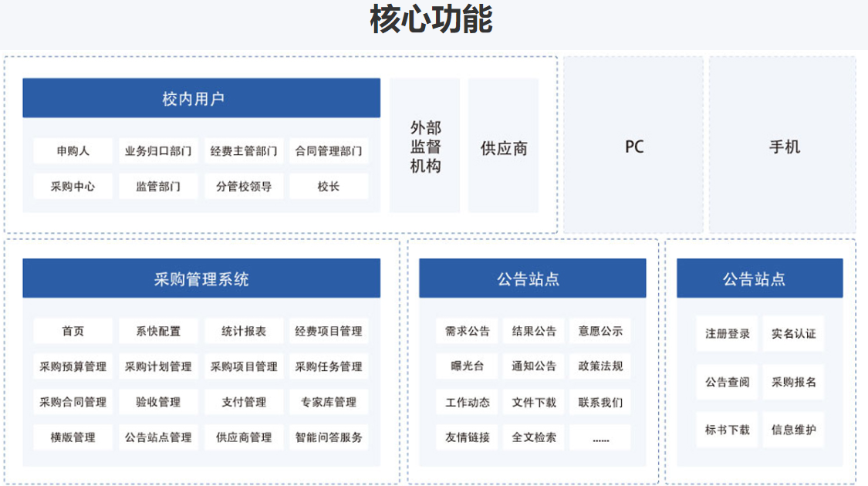868x486 pixels.
Task: Open the 标书下载 item
Action: coord(727,430)
